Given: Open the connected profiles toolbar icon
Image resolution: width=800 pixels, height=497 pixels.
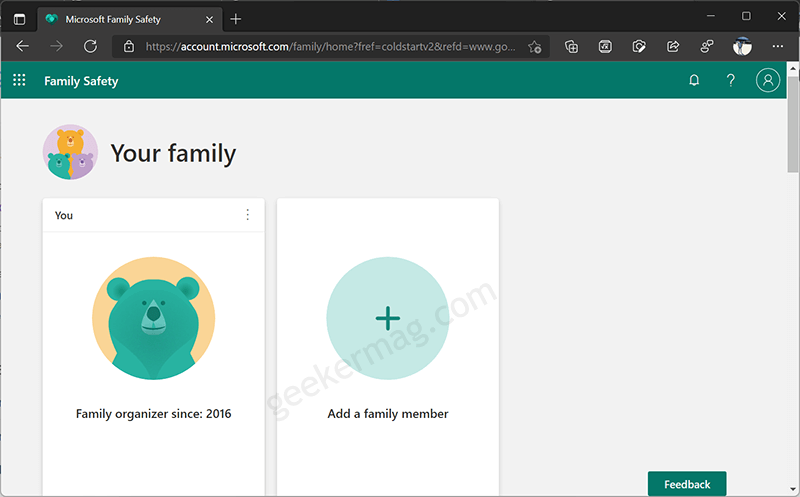Looking at the screenshot, I should [x=707, y=47].
